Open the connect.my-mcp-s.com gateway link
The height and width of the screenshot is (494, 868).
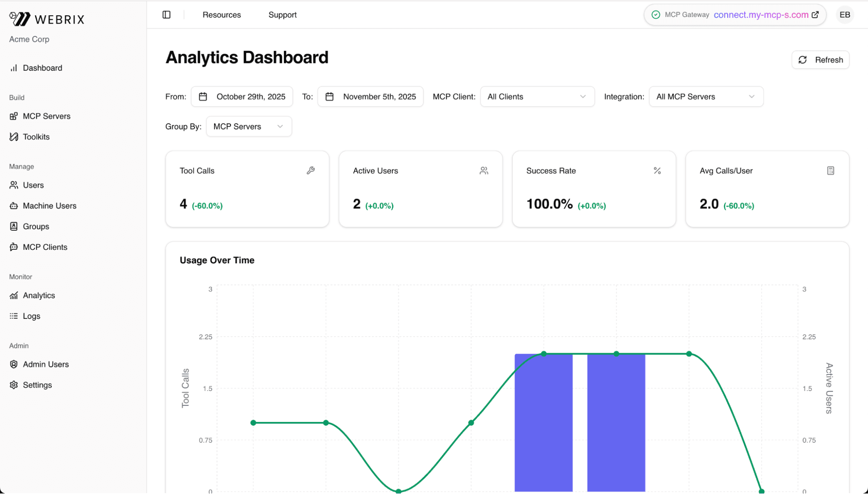click(x=762, y=15)
